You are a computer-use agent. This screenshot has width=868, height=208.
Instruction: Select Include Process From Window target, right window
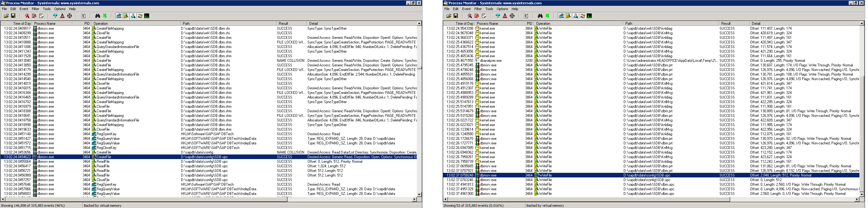click(x=512, y=16)
